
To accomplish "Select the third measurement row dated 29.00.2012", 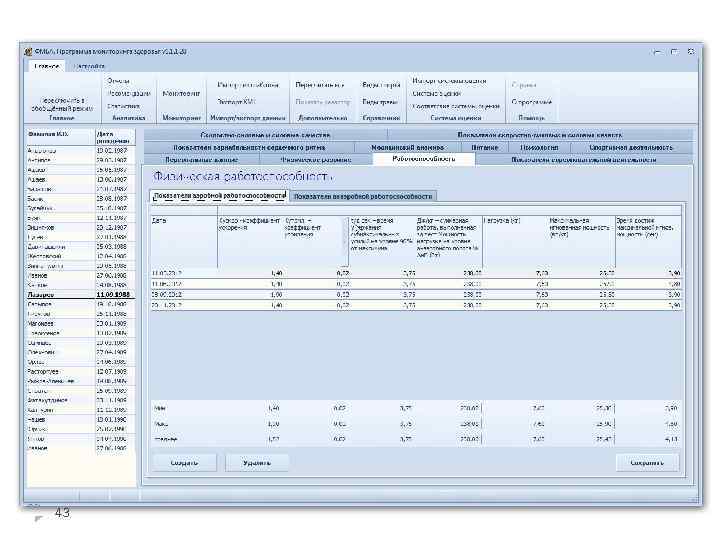I will pos(416,295).
